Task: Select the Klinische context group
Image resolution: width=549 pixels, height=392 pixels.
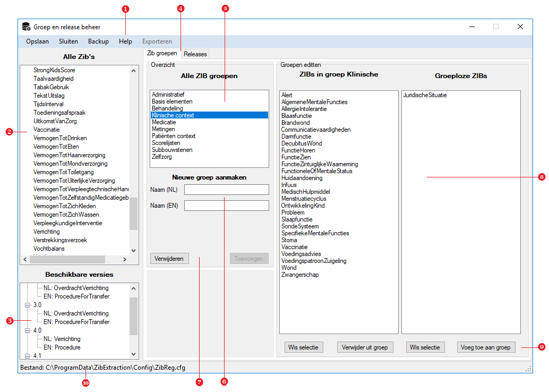Action: 209,115
